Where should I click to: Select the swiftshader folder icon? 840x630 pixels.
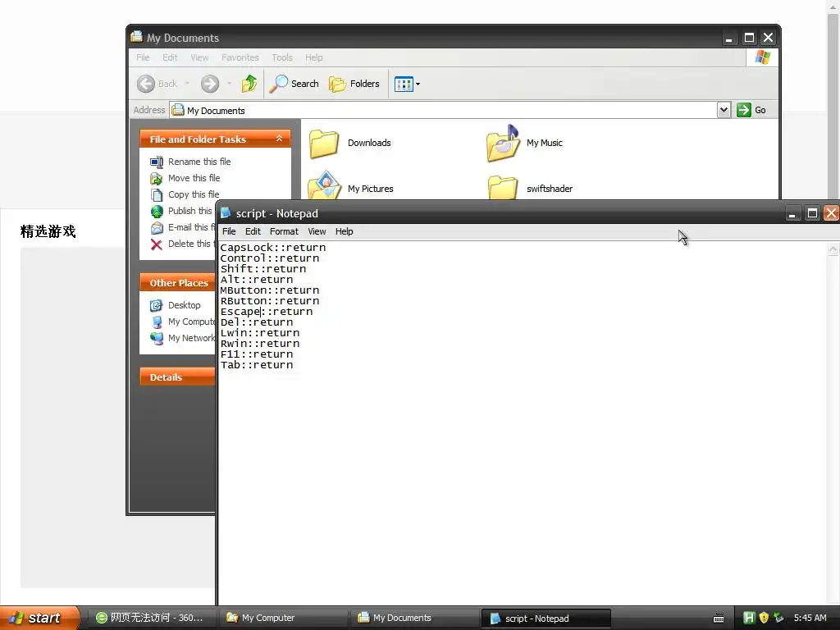point(503,188)
